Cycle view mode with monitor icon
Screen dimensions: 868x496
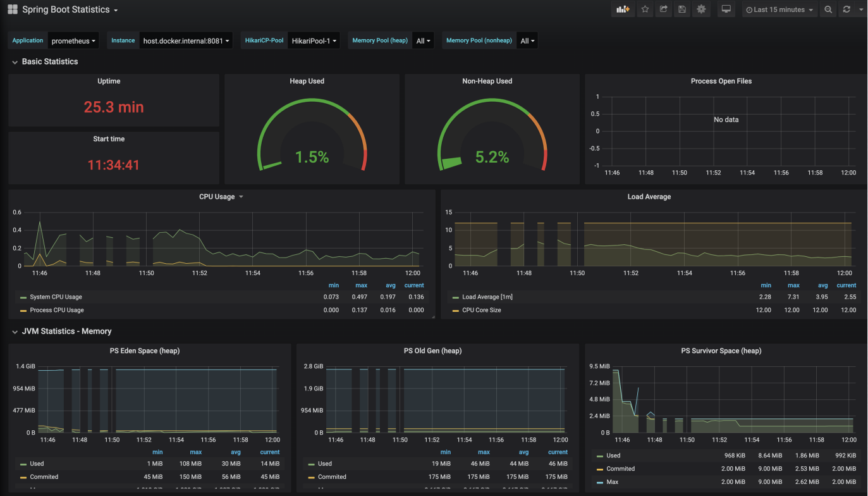[x=726, y=9]
